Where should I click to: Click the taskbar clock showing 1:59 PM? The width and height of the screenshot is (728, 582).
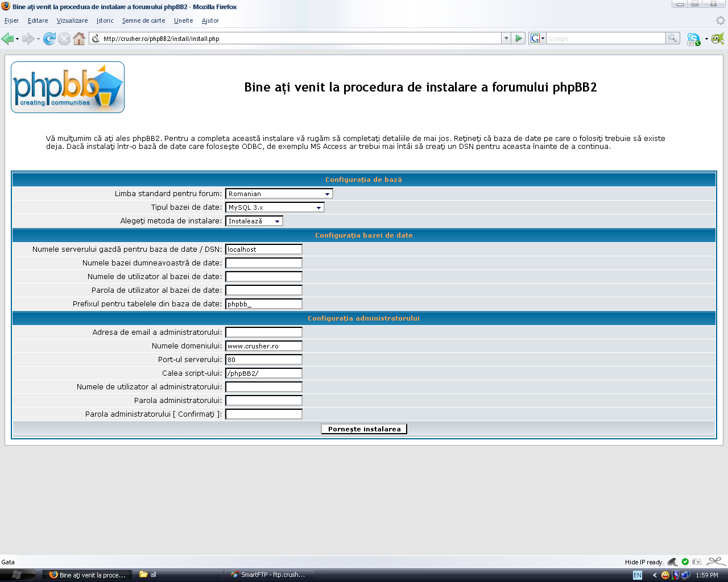(707, 575)
